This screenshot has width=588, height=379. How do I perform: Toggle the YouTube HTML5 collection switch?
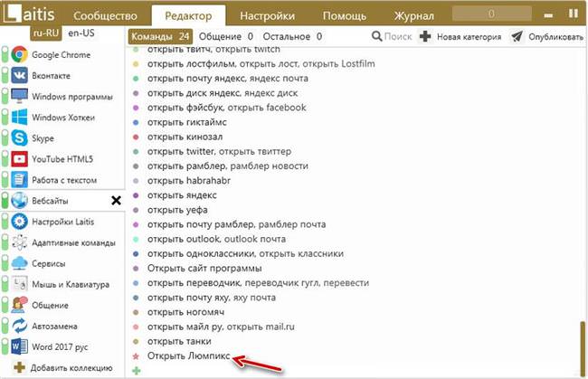(5, 159)
